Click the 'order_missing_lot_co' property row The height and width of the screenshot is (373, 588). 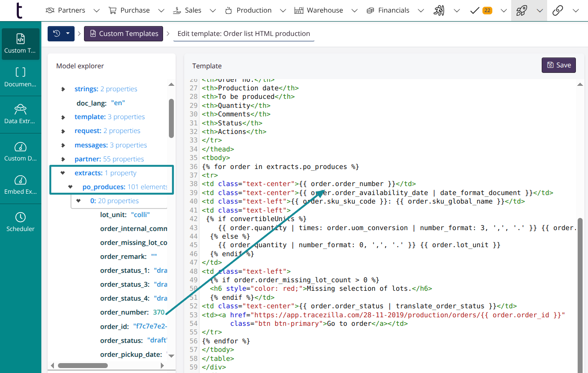[133, 243]
